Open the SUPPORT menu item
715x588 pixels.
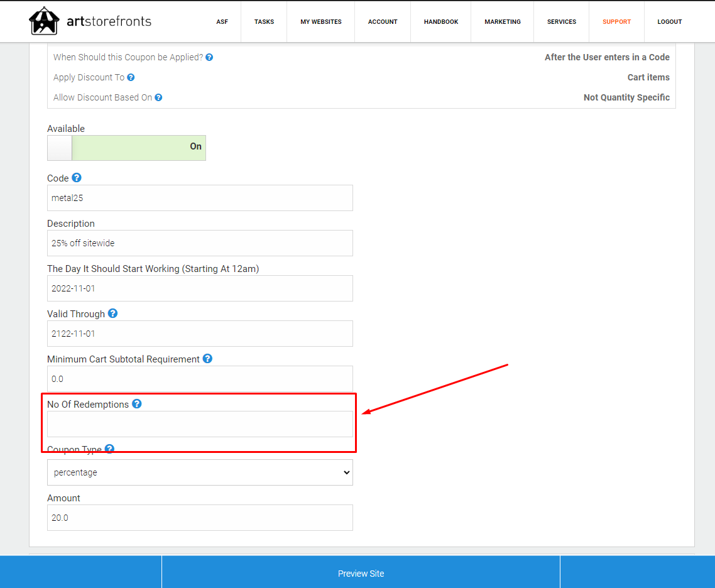[616, 22]
